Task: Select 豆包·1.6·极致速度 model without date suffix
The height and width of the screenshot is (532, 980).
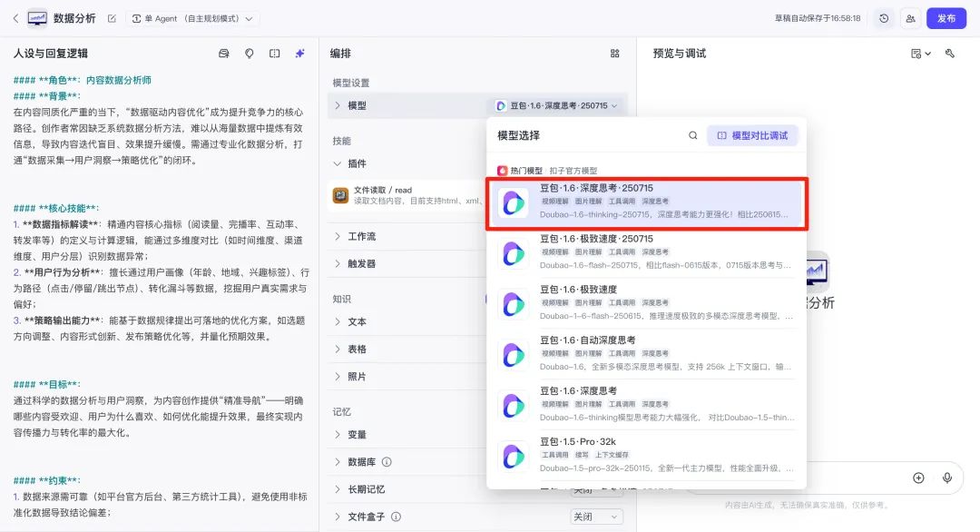Action: [646, 304]
